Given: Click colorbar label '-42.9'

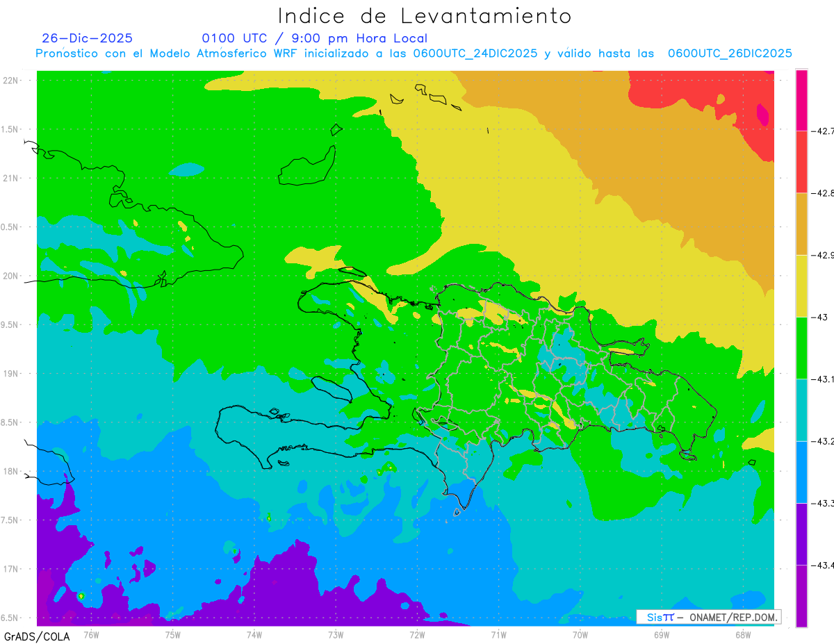Looking at the screenshot, I should [x=823, y=255].
